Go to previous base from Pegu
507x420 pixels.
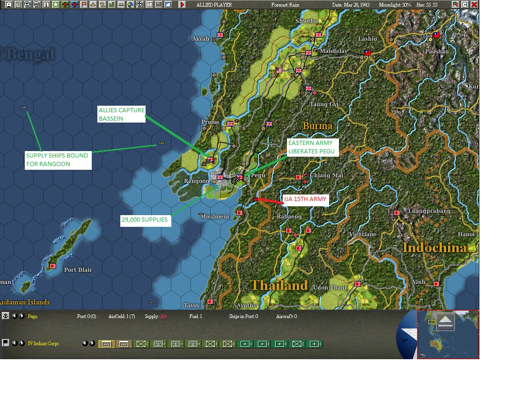[15, 316]
